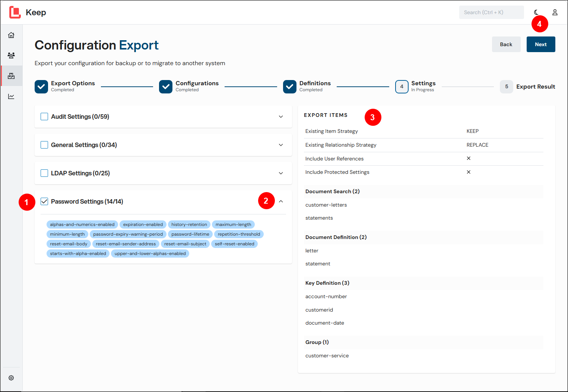Viewport: 568px width, 392px height.
Task: Click the Include Protected Settings X mark
Action: (469, 172)
